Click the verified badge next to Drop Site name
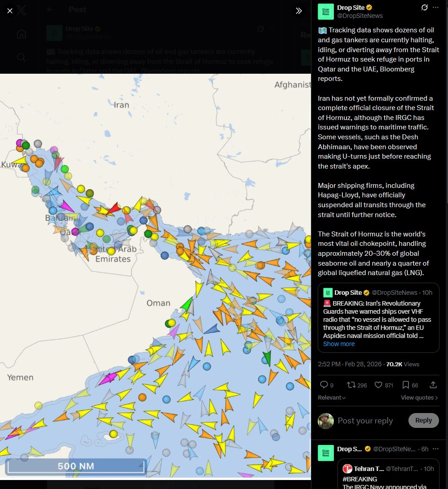 (369, 8)
